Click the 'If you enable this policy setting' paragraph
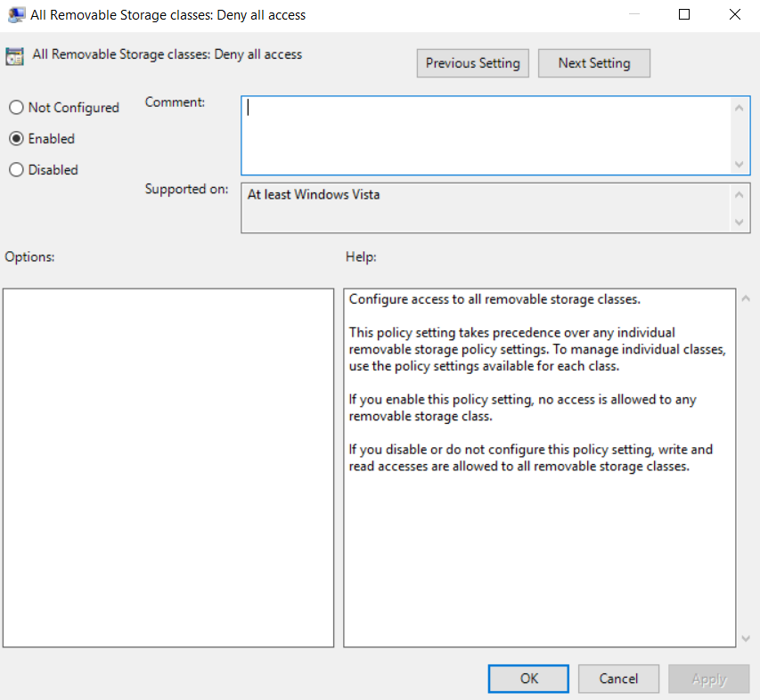The image size is (760, 700). pos(522,408)
